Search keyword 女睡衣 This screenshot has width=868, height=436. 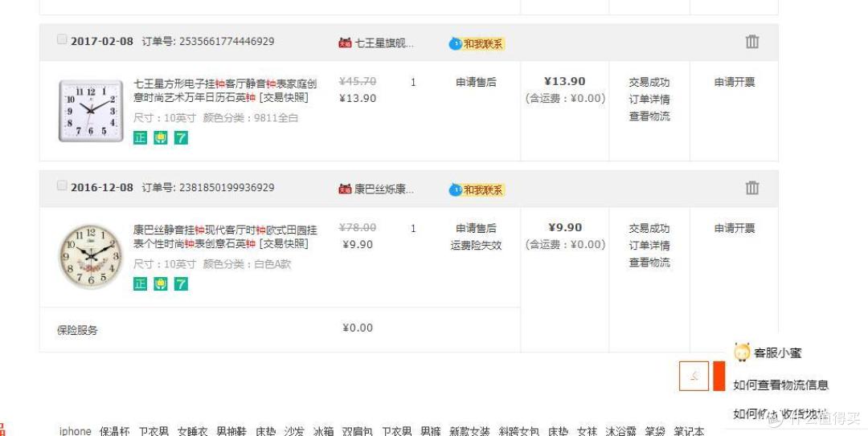click(x=193, y=431)
